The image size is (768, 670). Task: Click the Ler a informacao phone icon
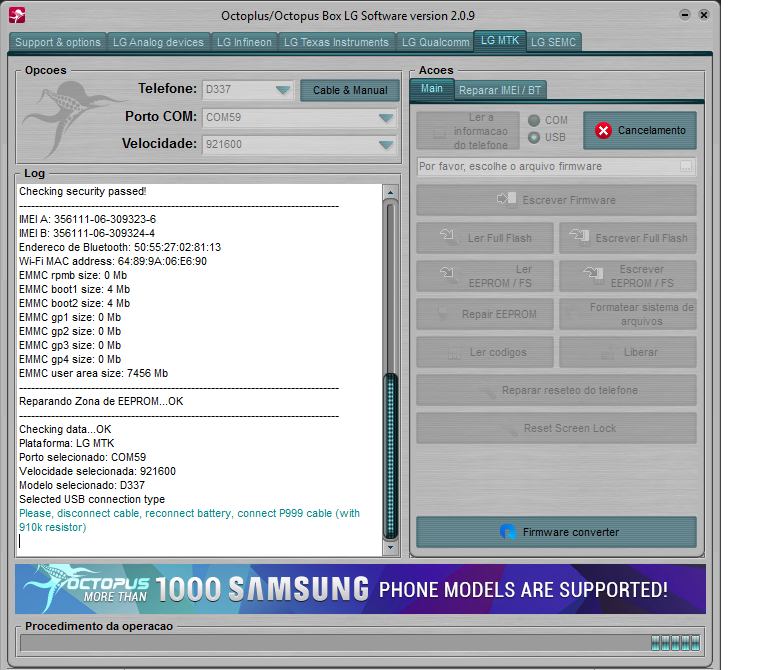[x=439, y=132]
